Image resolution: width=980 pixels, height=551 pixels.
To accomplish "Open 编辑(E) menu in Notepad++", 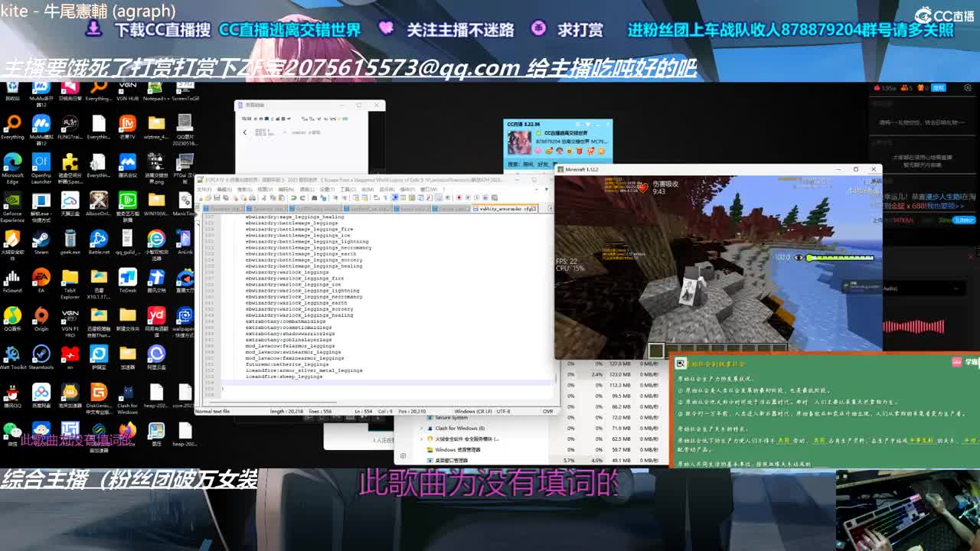I will [224, 189].
